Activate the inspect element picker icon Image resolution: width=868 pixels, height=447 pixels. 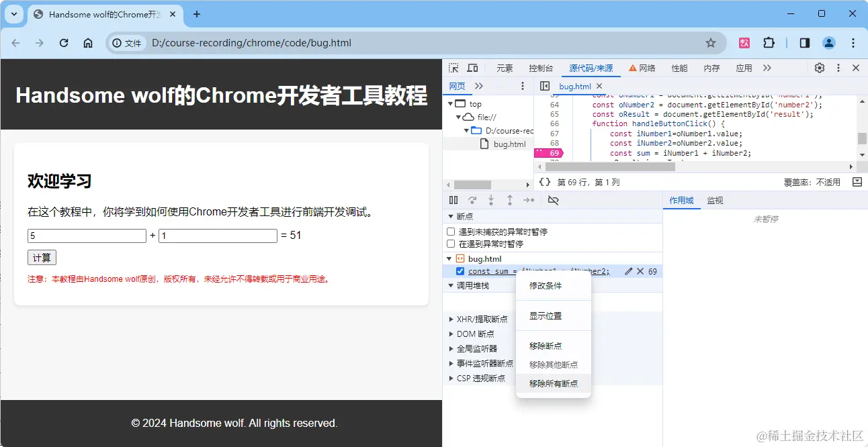point(454,68)
